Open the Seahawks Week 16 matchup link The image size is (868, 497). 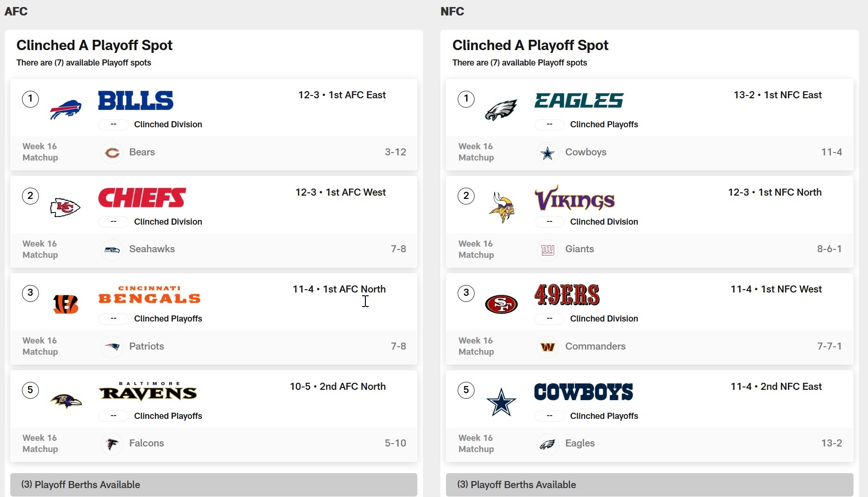click(x=152, y=249)
